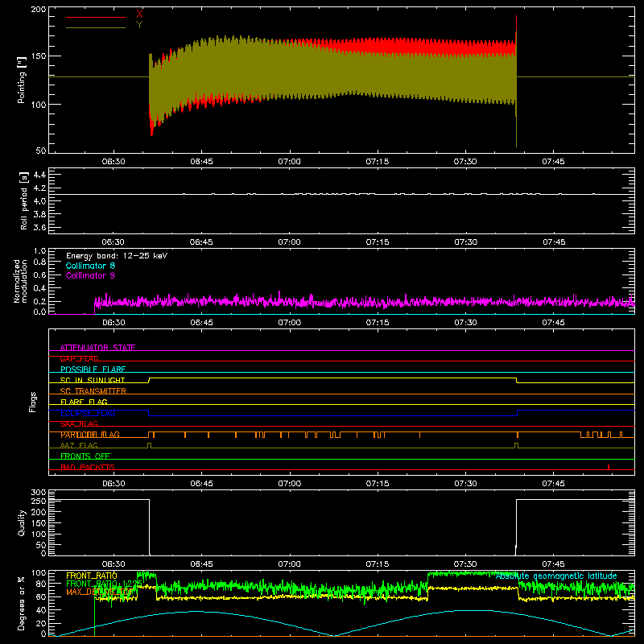Click the 'Normalized modulation' axis title
The height and width of the screenshot is (644, 644).
(x=20, y=281)
